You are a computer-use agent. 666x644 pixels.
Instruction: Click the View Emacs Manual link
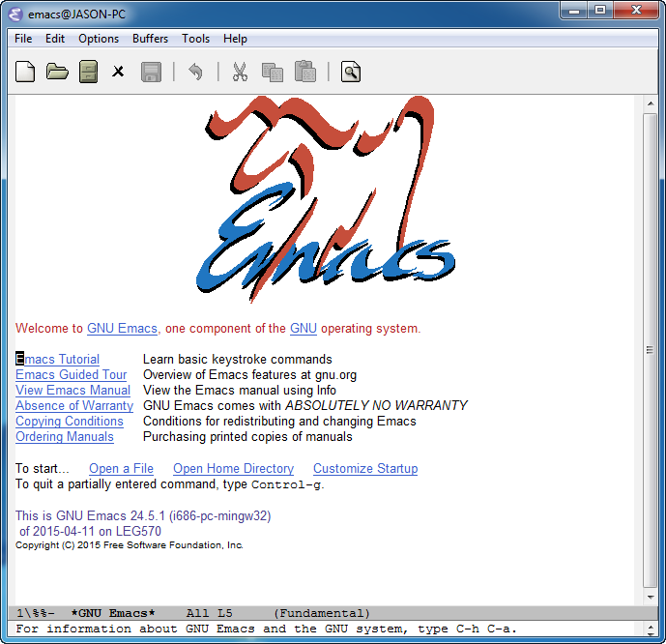click(72, 390)
